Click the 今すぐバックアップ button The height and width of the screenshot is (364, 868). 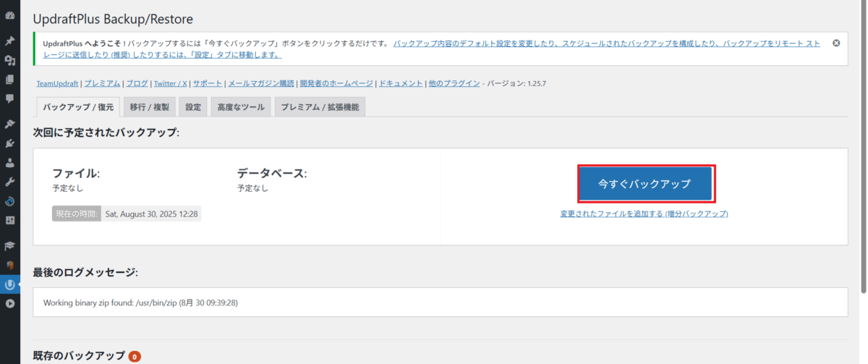click(645, 184)
